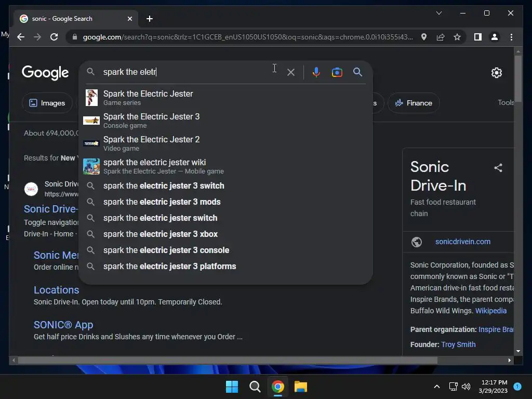This screenshot has width=532, height=399.
Task: Click the blue magnifier search button
Action: pyautogui.click(x=357, y=72)
